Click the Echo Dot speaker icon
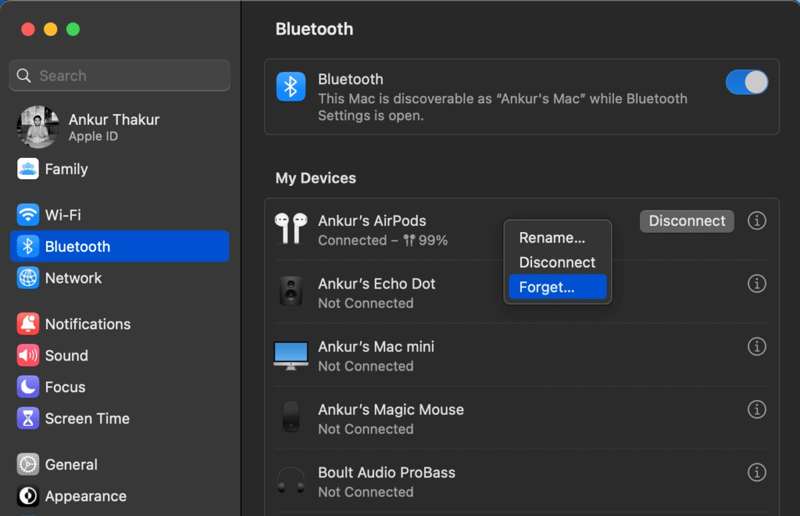Viewport: 800px width, 516px height. click(291, 291)
